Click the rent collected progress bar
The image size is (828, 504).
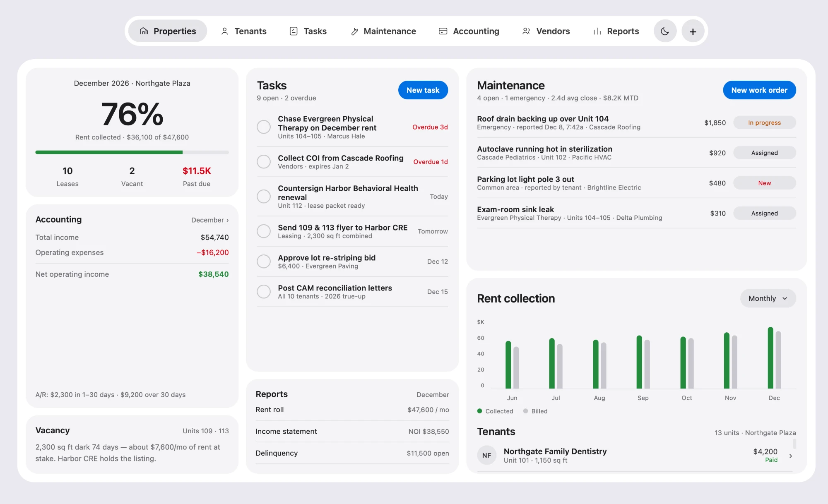[132, 152]
